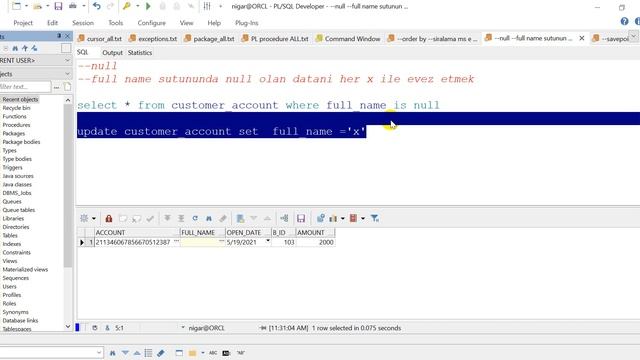Toggle the ABC case-sensitive search option
Image resolution: width=640 pixels, height=360 pixels.
[x=213, y=353]
